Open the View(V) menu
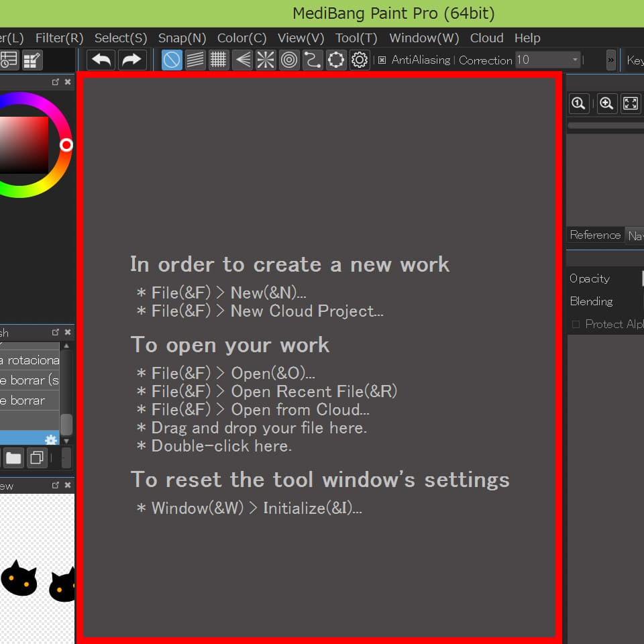 (x=301, y=38)
